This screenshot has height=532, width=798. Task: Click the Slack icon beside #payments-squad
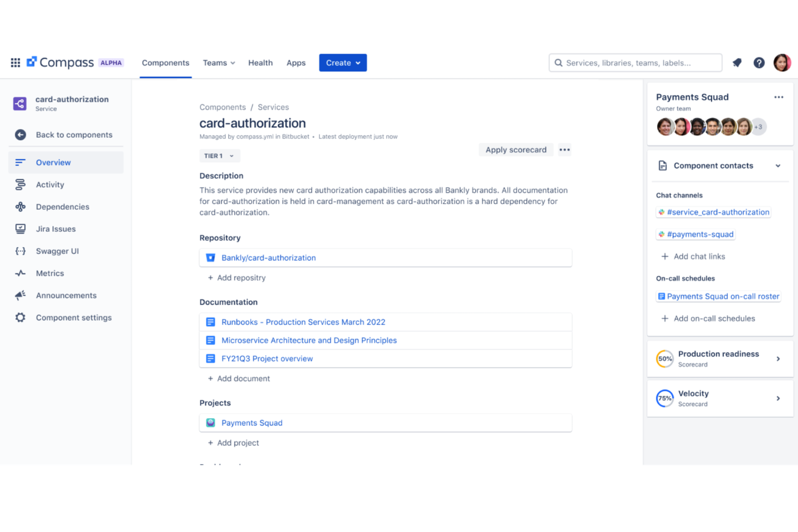tap(662, 234)
